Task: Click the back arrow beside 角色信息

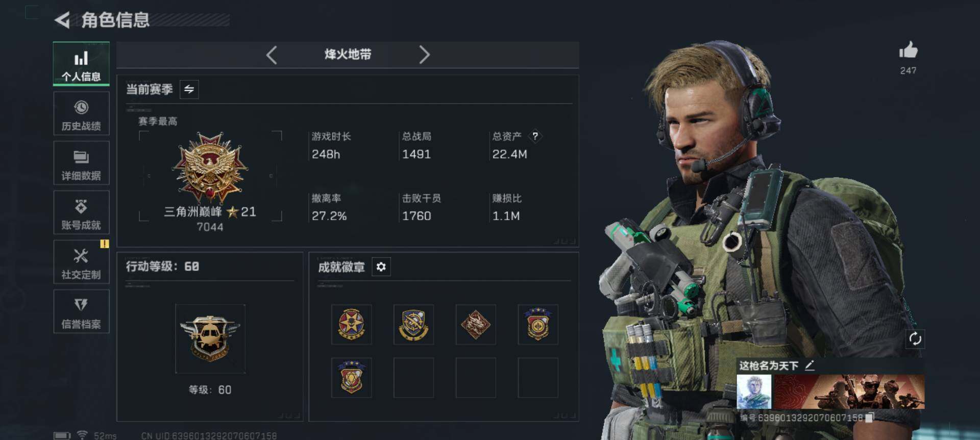Action: pos(62,20)
